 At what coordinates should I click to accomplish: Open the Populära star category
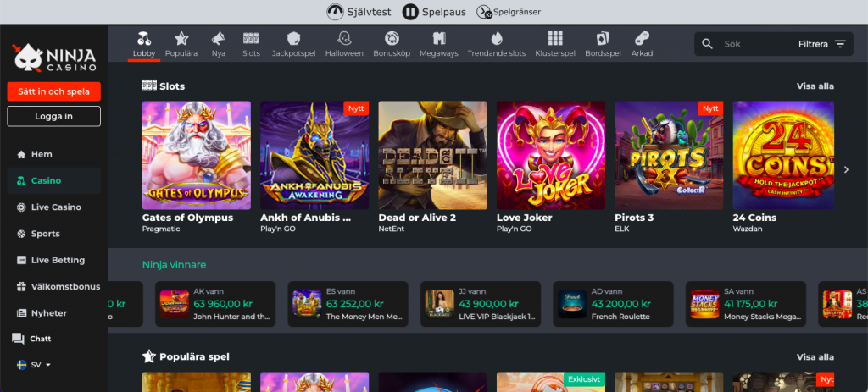click(x=181, y=39)
